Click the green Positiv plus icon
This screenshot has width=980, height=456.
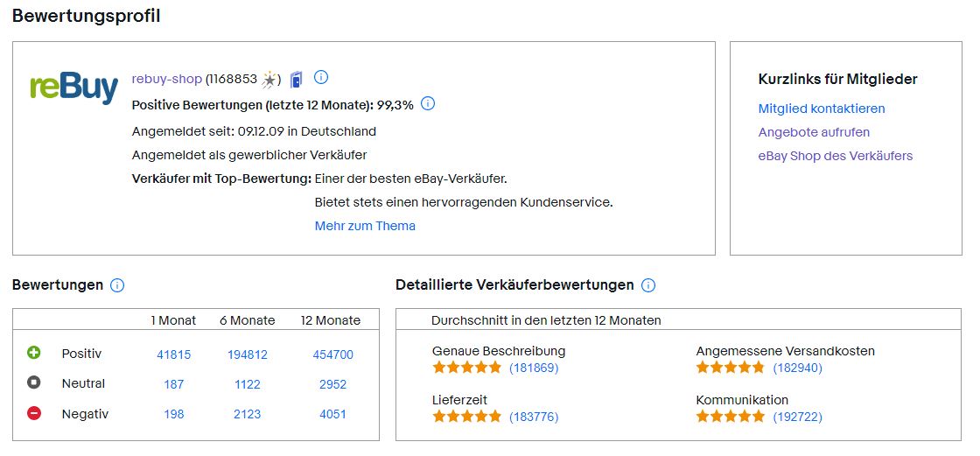click(34, 353)
